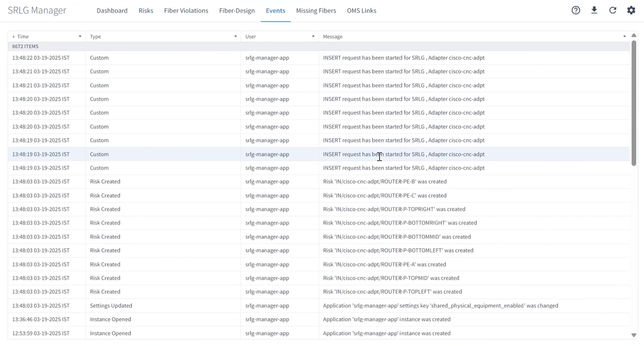Screen dimensions: 644x346
Task: Click Instance Opened in the 12:53:59 row
Action: pos(110,333)
